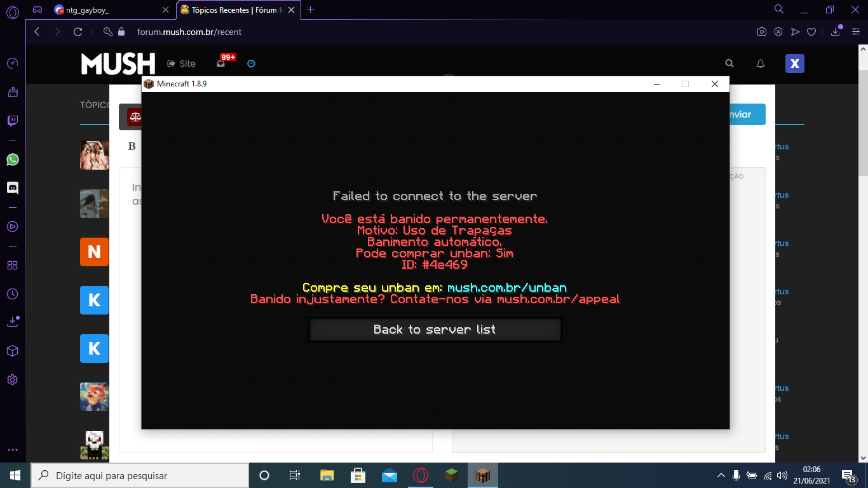Open Easy Setup sliders icon

click(x=856, y=32)
